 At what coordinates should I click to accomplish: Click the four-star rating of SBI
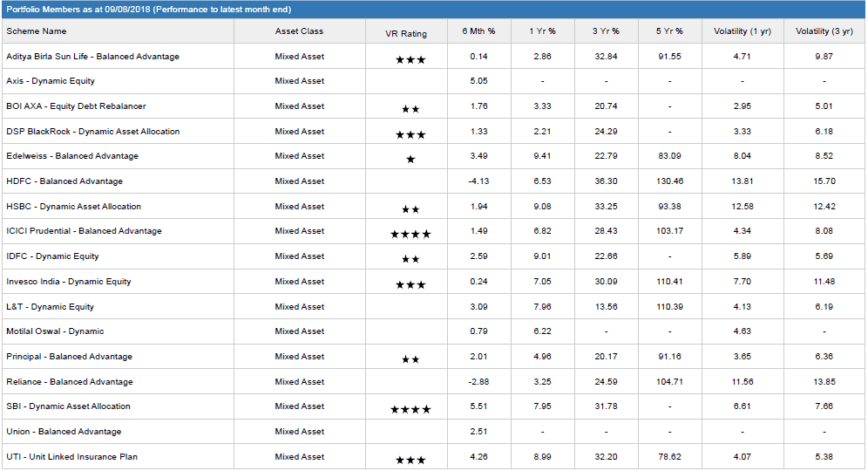click(x=410, y=409)
